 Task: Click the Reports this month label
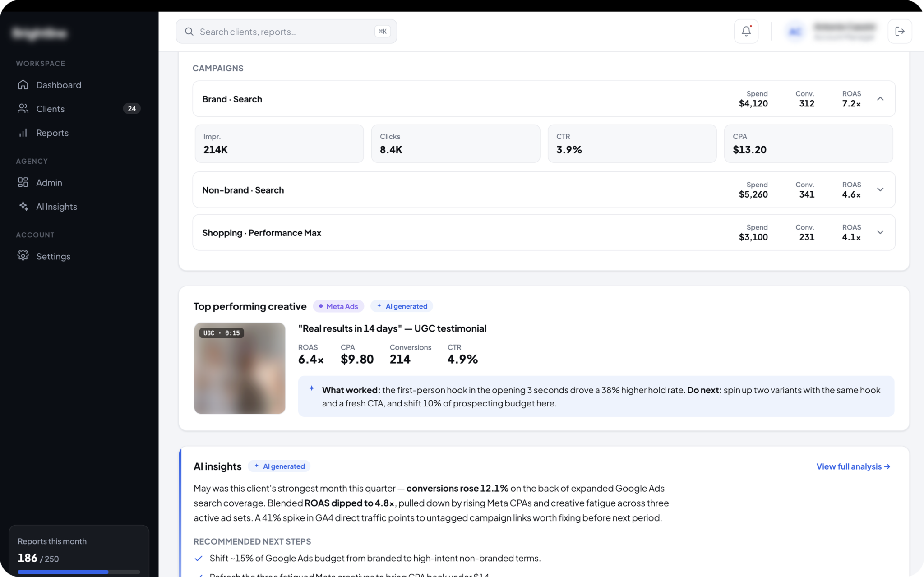point(52,541)
